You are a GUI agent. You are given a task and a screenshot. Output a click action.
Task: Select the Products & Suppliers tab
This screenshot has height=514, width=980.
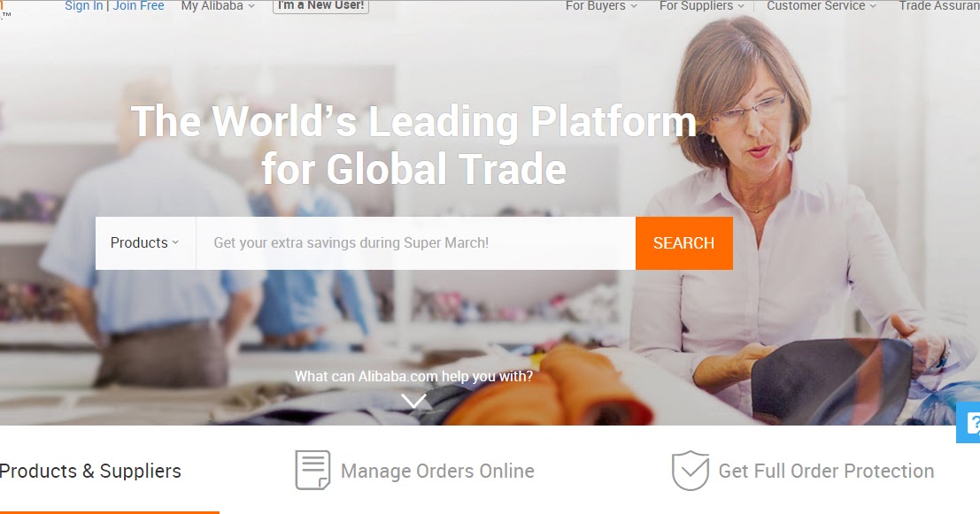[90, 471]
